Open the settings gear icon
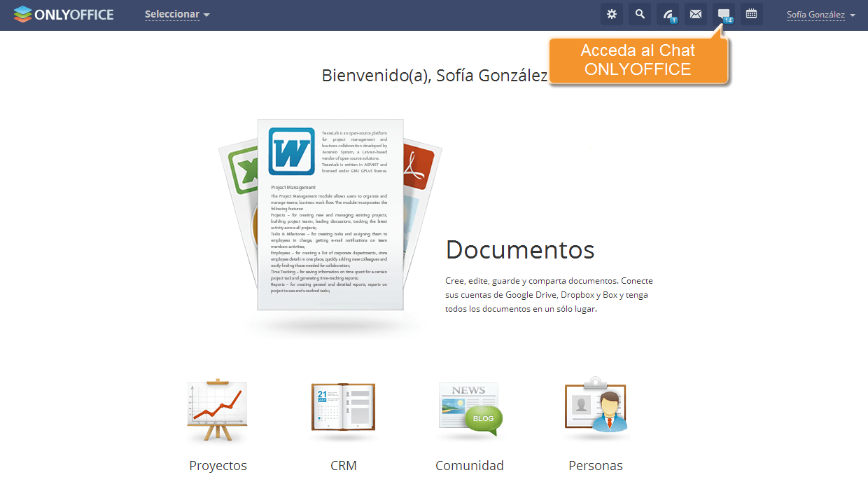The image size is (868, 496). [x=612, y=14]
